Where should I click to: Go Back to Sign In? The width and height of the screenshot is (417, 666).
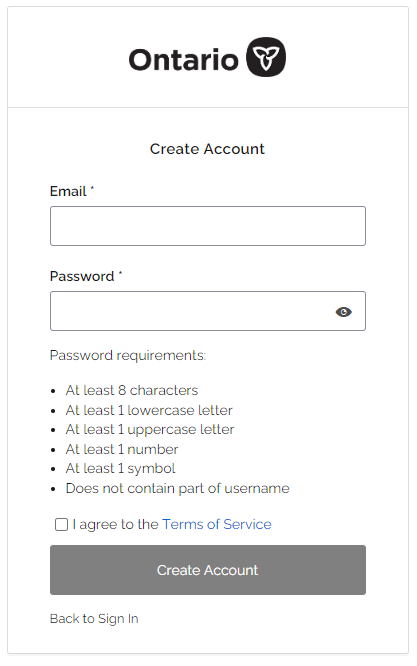coord(94,619)
